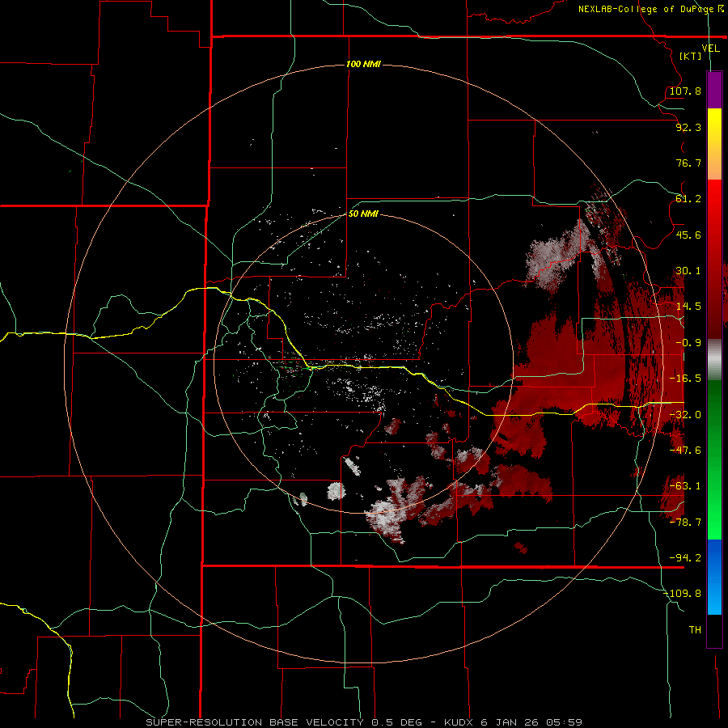Click the 92.3 velocity scale value
Screen dimensions: 728x728
pyautogui.click(x=688, y=127)
